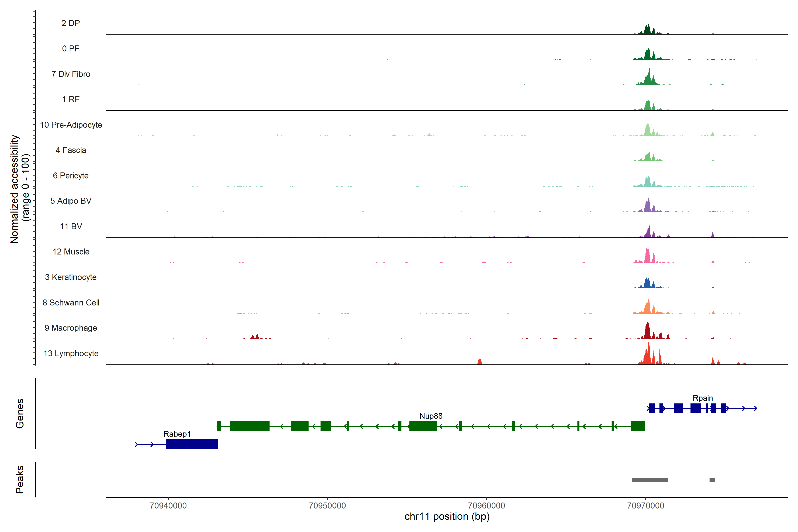Select the 13 Lymphocyte track label
798x532 pixels.
click(71, 353)
